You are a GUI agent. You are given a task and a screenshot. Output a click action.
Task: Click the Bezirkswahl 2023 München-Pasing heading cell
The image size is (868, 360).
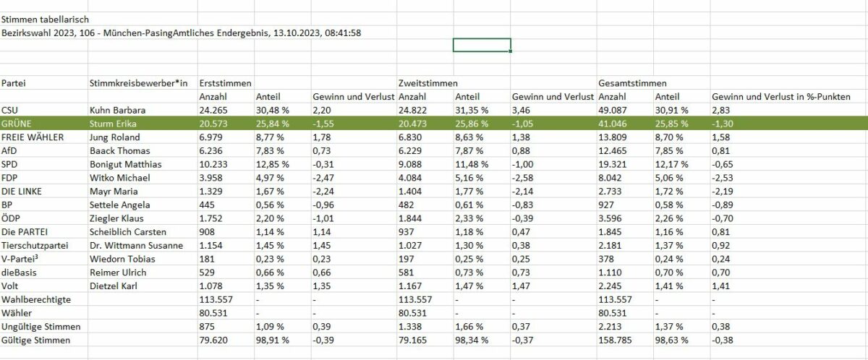pos(182,33)
